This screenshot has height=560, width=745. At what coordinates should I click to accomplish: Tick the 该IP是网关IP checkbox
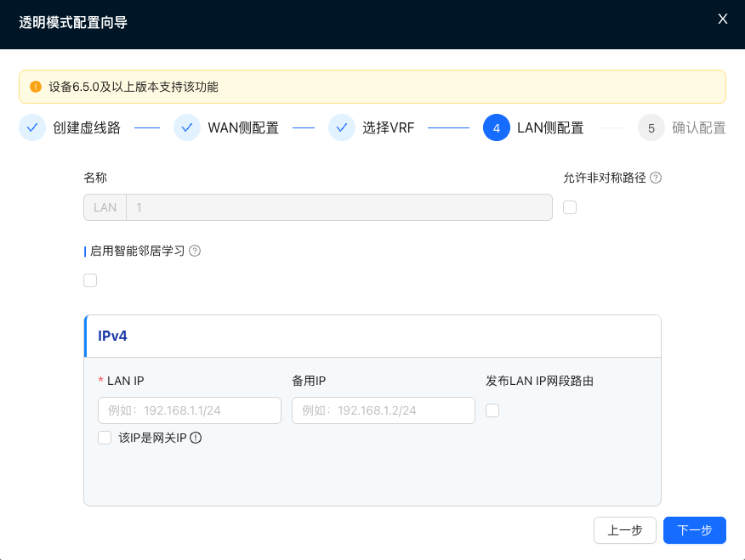[105, 438]
